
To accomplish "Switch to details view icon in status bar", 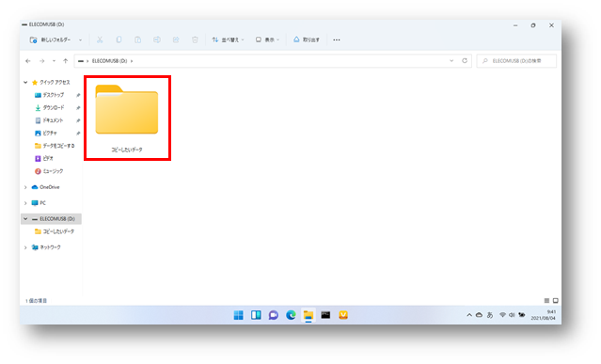I will click(547, 301).
